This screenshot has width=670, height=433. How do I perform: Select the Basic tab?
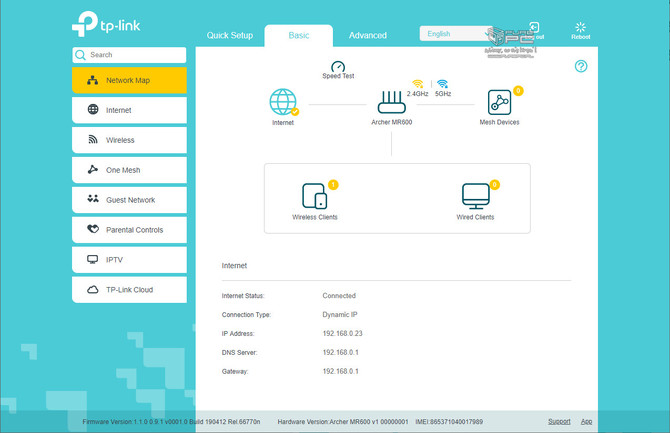299,35
